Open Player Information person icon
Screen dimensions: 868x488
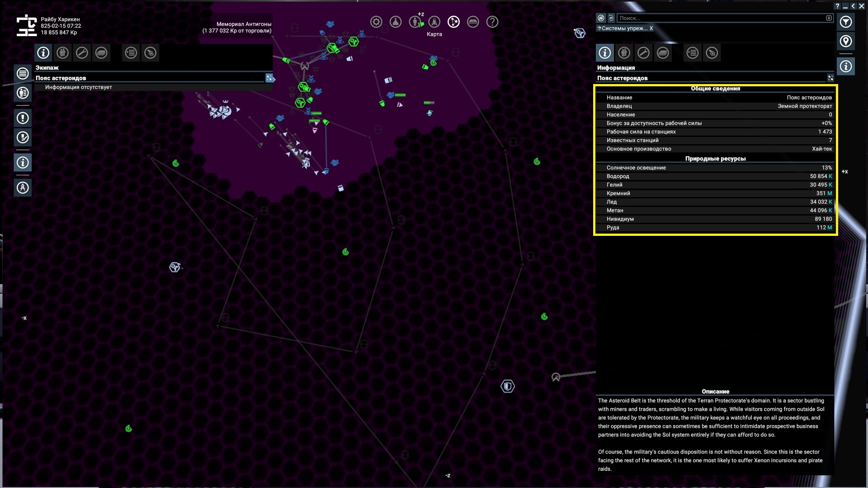[x=415, y=22]
